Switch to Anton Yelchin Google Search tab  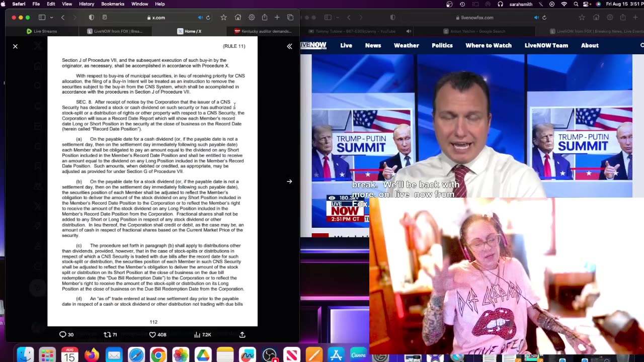coord(474,31)
